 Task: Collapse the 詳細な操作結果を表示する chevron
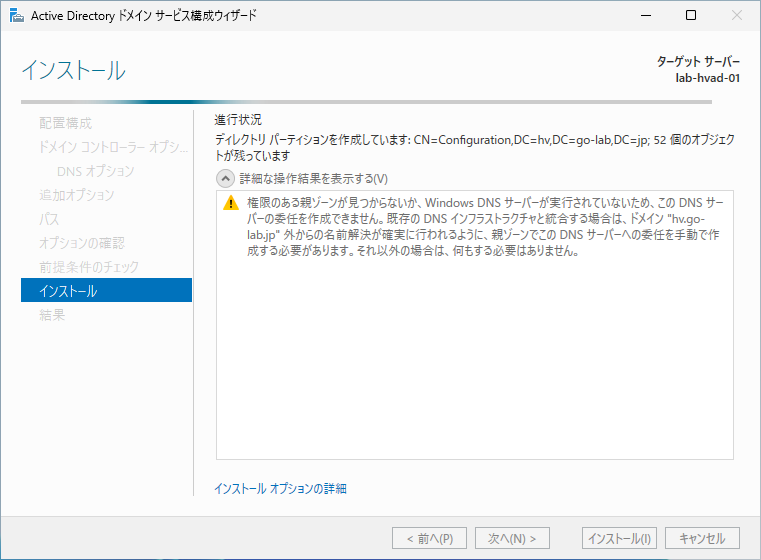click(225, 179)
